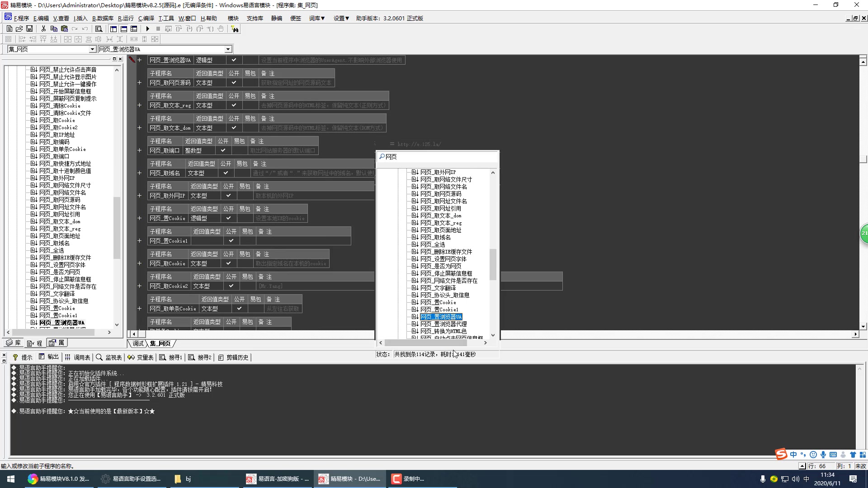Click the search popup vertical scrollbar thumb
868x488 pixels.
(x=493, y=264)
